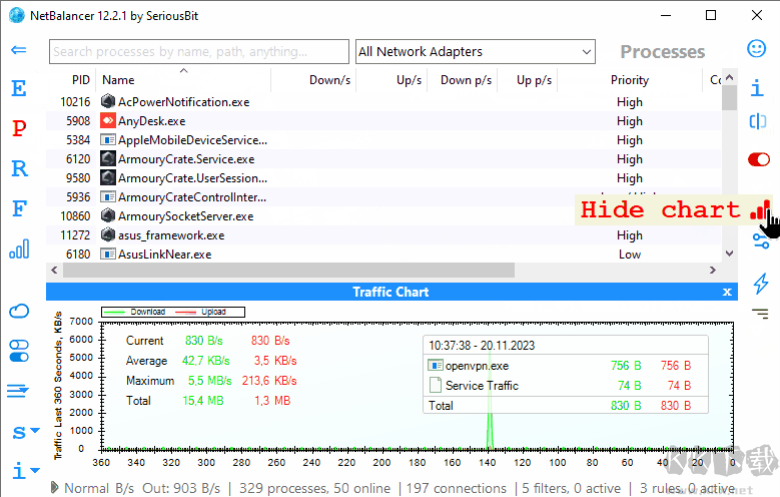Sort by Priority column header

(x=630, y=80)
